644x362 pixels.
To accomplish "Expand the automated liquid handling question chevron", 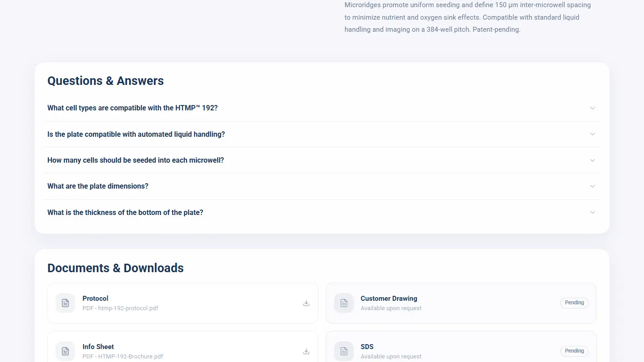I will tap(593, 134).
